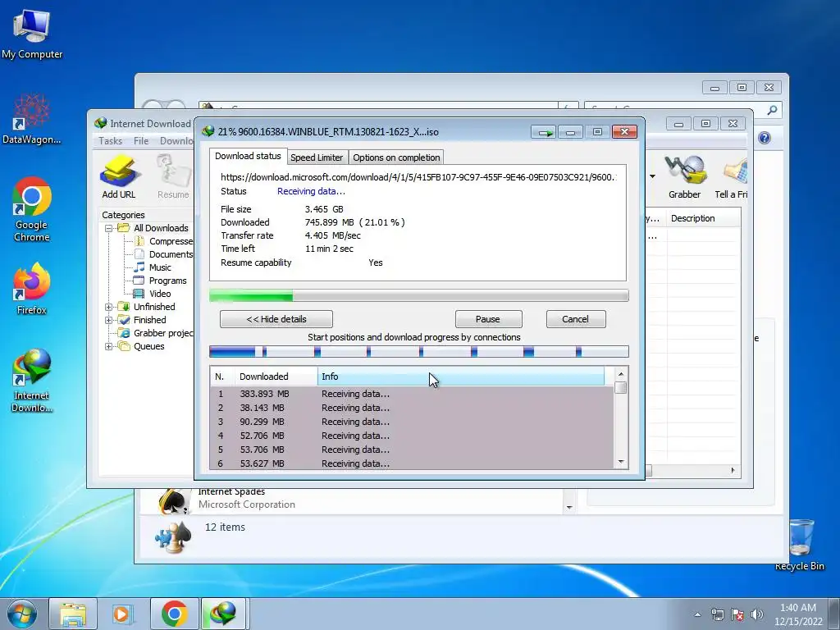Cancel the download
Viewport: 840px width, 630px height.
tap(576, 319)
